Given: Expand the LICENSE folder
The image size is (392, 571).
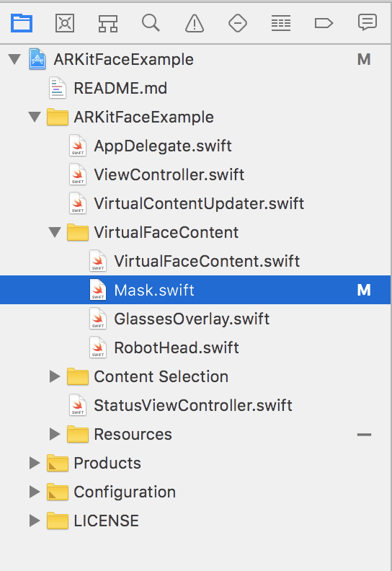Looking at the screenshot, I should [x=35, y=521].
